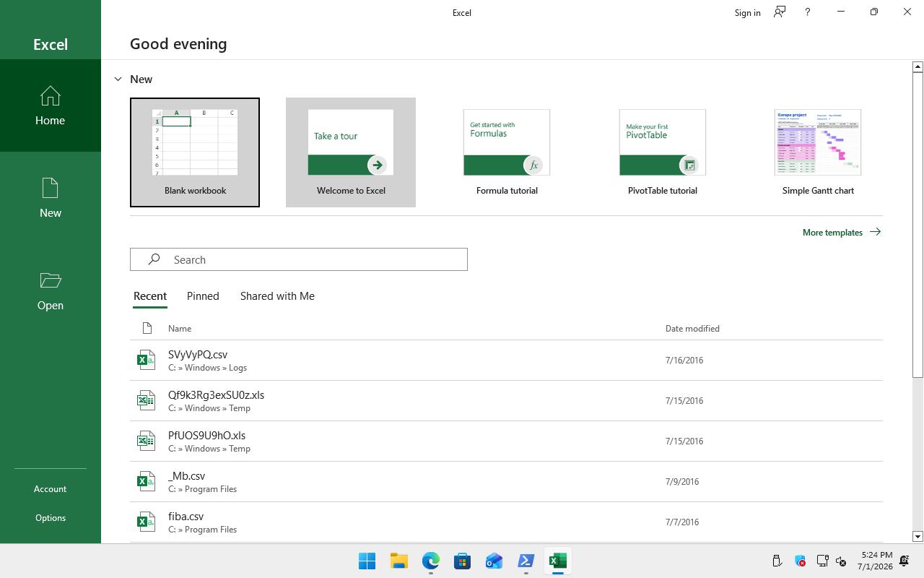Open PowerShell from the taskbar
The width and height of the screenshot is (924, 578).
[526, 561]
